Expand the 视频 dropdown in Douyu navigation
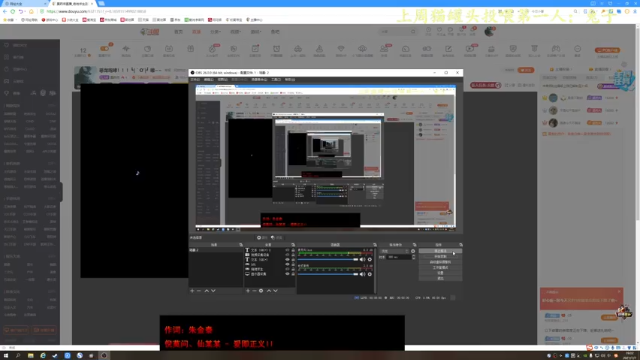The width and height of the screenshot is (640, 360). [x=235, y=31]
